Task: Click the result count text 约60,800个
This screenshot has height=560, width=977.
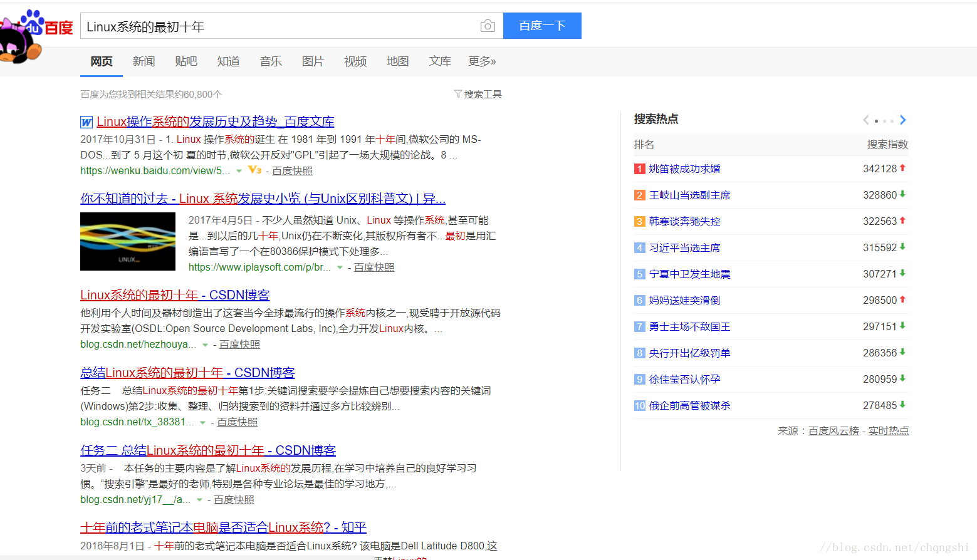Action: (x=198, y=94)
